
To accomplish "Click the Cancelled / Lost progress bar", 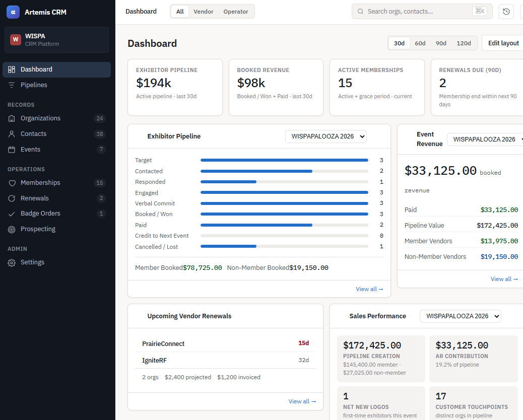I will [x=284, y=247].
